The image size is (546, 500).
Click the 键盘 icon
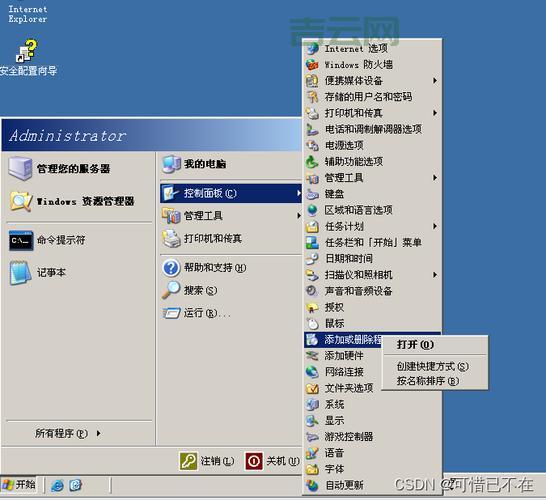pos(312,194)
